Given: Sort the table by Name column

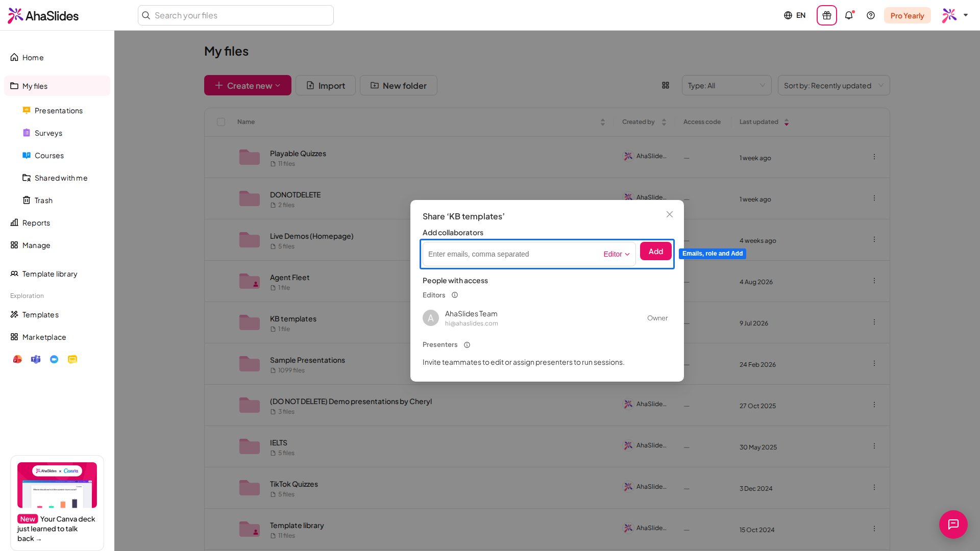Looking at the screenshot, I should [x=603, y=122].
